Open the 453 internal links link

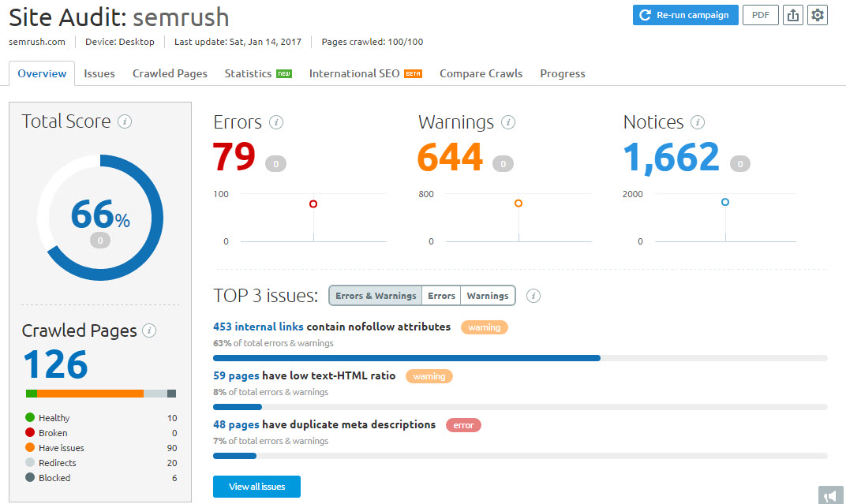coord(258,327)
